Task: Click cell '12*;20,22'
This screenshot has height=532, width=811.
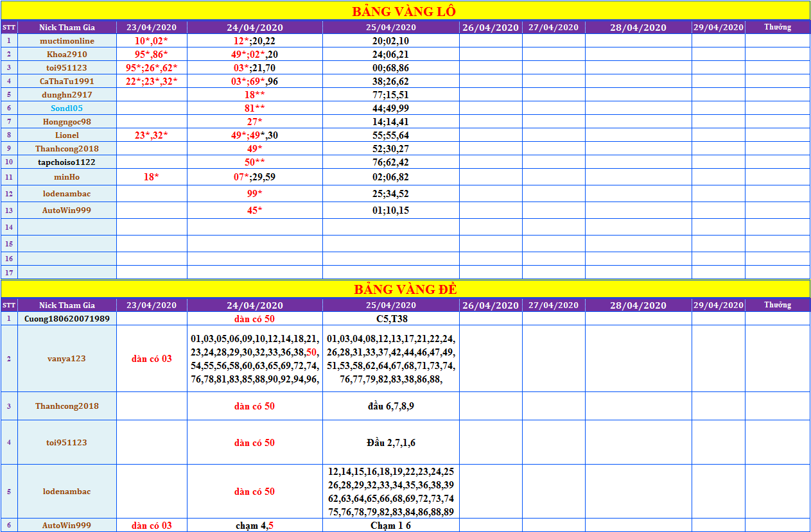Action: tap(255, 40)
